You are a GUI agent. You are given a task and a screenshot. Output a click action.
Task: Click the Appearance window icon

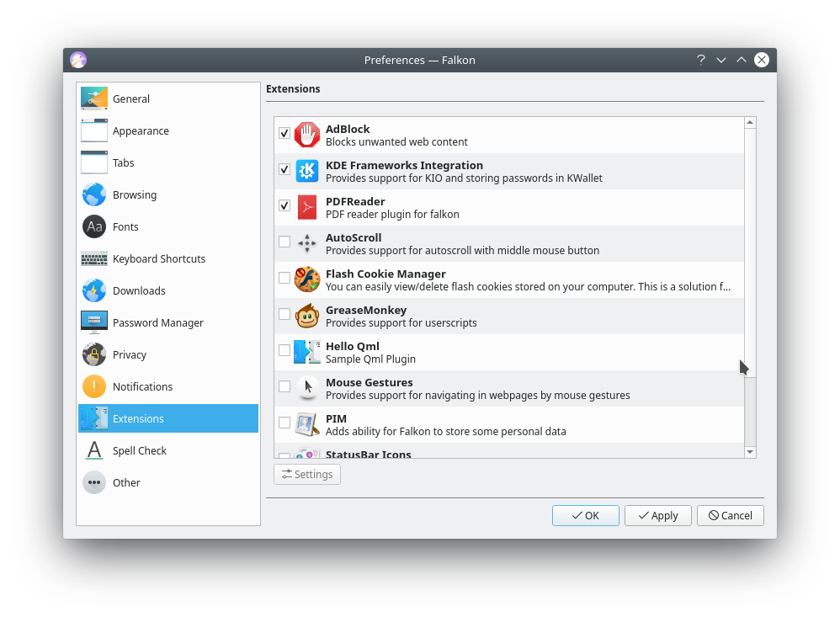point(94,130)
